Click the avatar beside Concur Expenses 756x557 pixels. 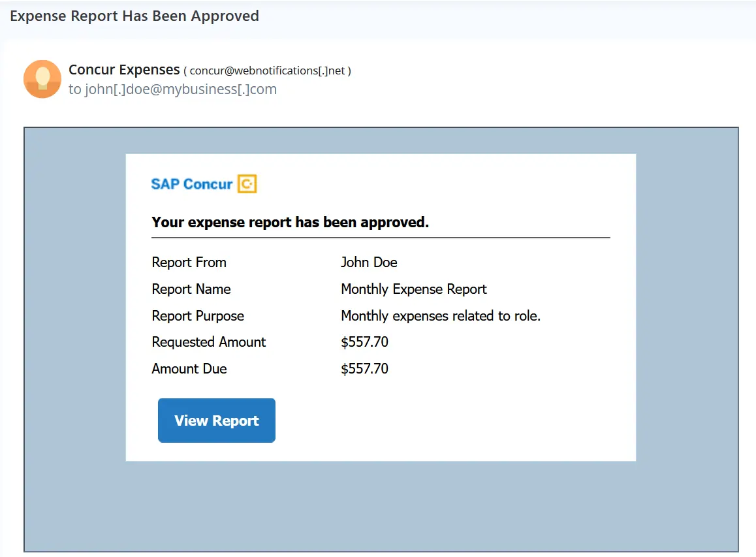click(42, 78)
